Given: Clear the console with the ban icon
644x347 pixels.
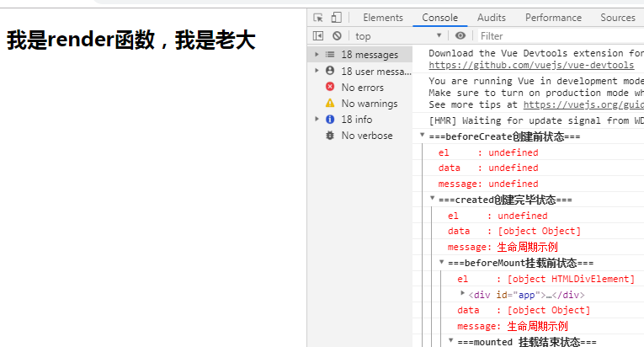Looking at the screenshot, I should click(338, 35).
